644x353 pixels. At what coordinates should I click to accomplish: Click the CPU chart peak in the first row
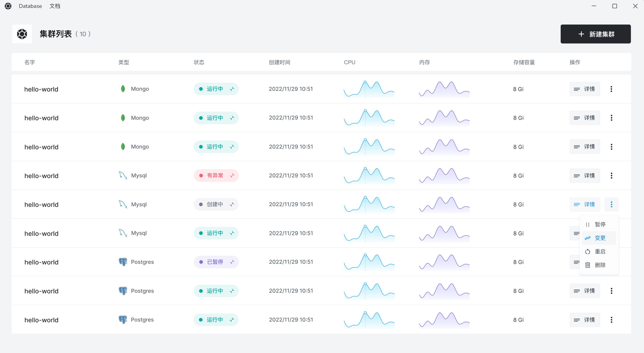point(365,82)
